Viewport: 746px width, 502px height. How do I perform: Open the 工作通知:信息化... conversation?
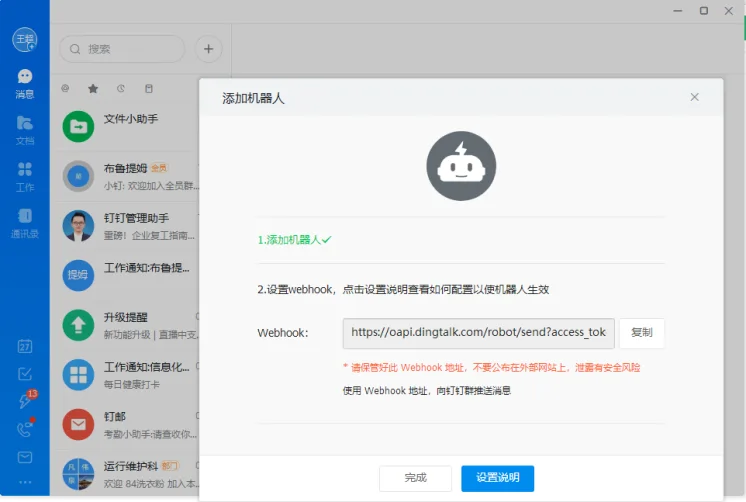coord(128,374)
